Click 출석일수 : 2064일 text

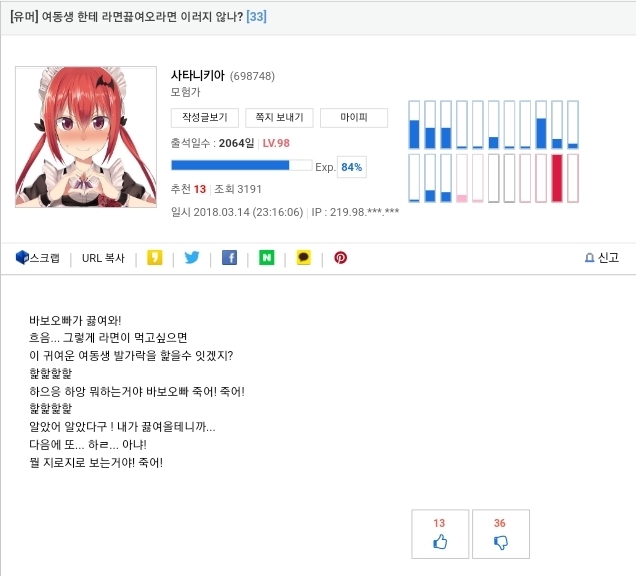tap(212, 143)
